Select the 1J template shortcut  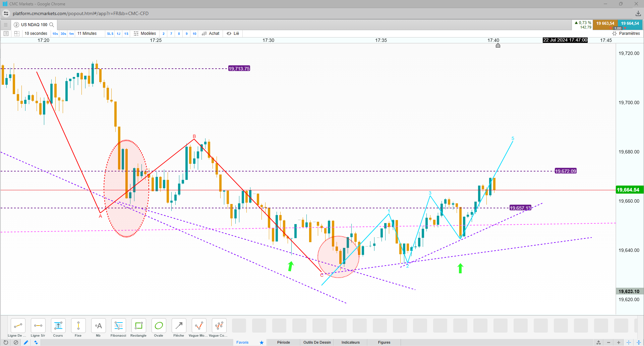(x=119, y=33)
